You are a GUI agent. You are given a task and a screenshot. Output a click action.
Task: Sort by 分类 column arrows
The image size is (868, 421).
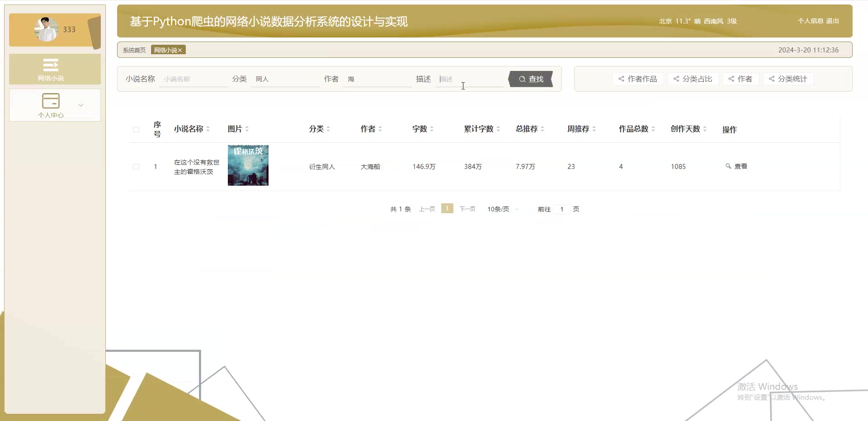pos(328,129)
